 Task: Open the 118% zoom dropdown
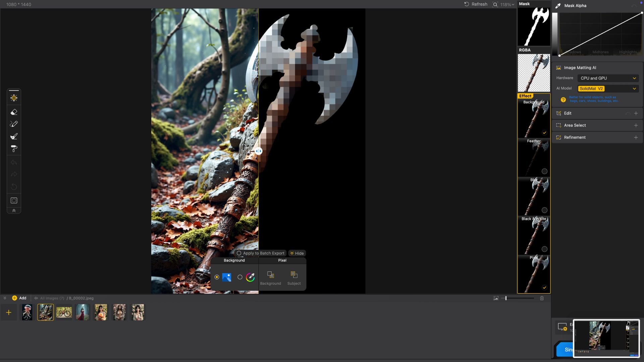tap(507, 5)
